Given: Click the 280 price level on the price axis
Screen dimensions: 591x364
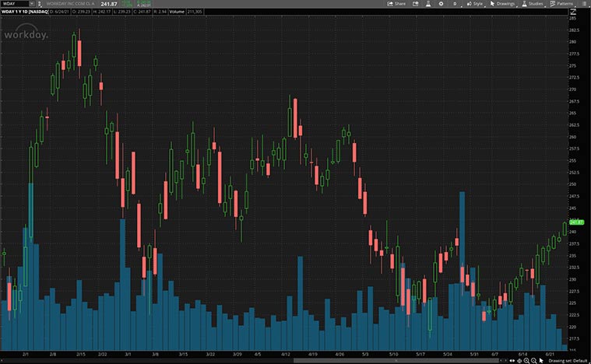Looking at the screenshot, I should click(573, 42).
